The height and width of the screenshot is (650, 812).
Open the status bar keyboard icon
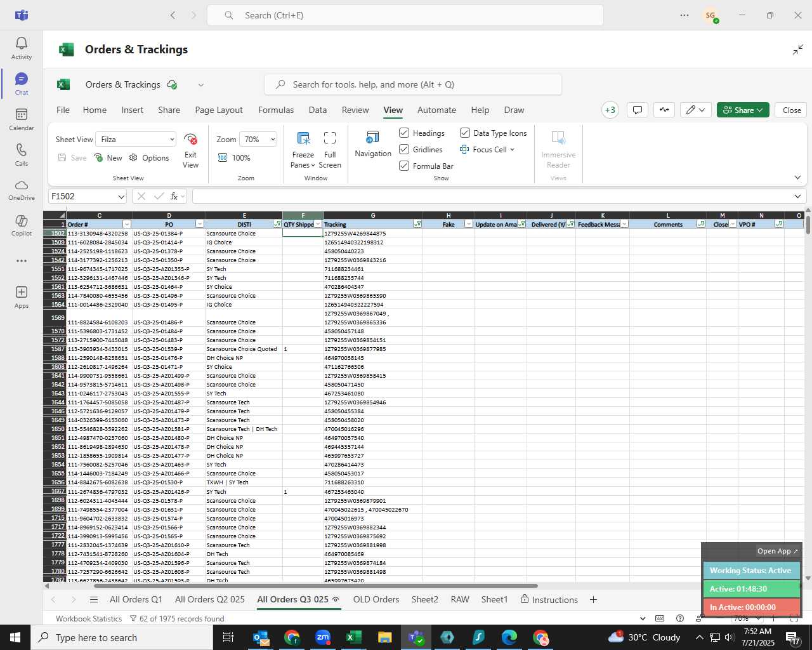tap(660, 618)
